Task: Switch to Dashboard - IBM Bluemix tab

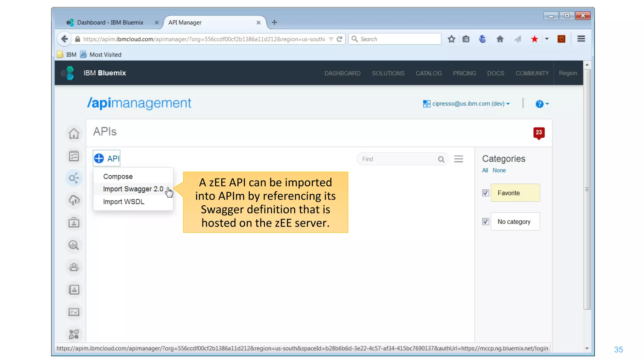Action: pyautogui.click(x=110, y=22)
